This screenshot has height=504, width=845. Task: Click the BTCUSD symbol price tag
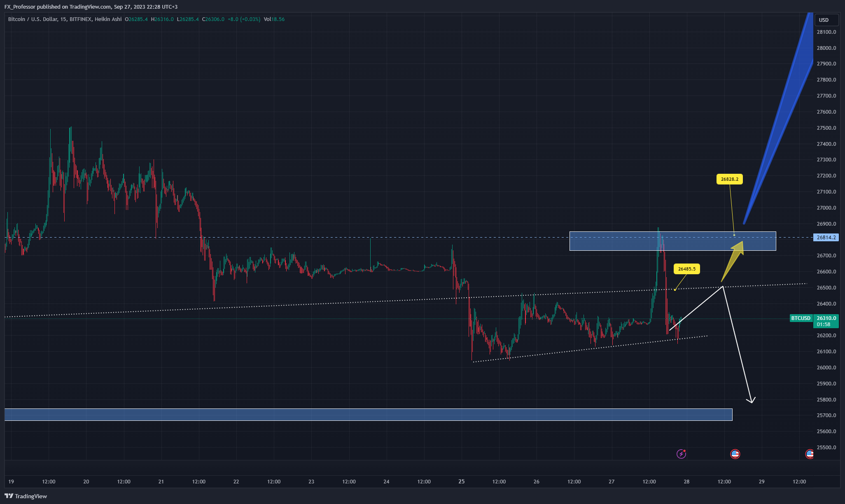(x=801, y=318)
